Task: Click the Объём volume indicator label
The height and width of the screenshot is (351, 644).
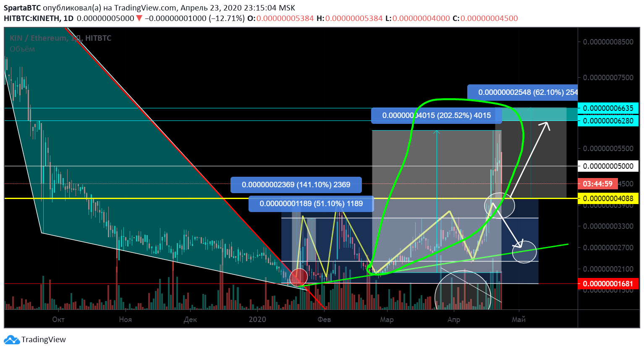Action: pyautogui.click(x=22, y=49)
